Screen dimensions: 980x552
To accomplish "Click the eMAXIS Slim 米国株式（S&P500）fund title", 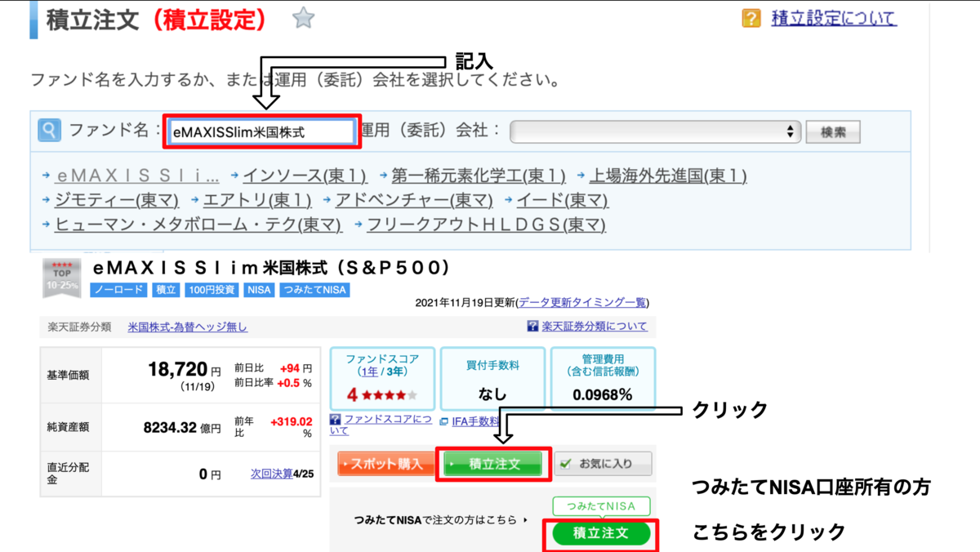I will (272, 267).
